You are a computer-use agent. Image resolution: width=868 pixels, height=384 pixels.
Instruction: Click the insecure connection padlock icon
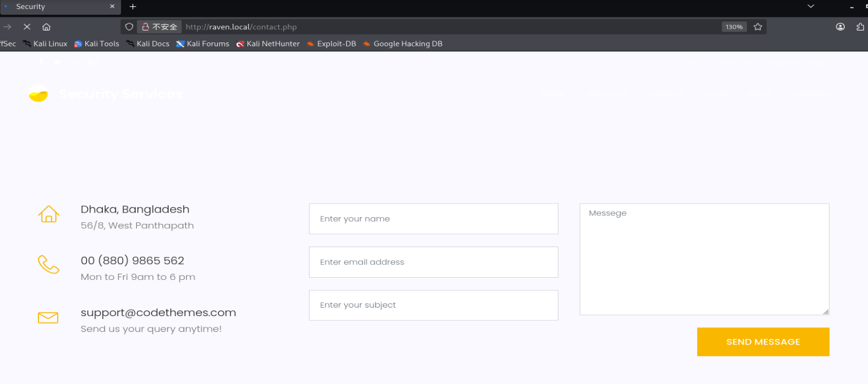[x=145, y=27]
